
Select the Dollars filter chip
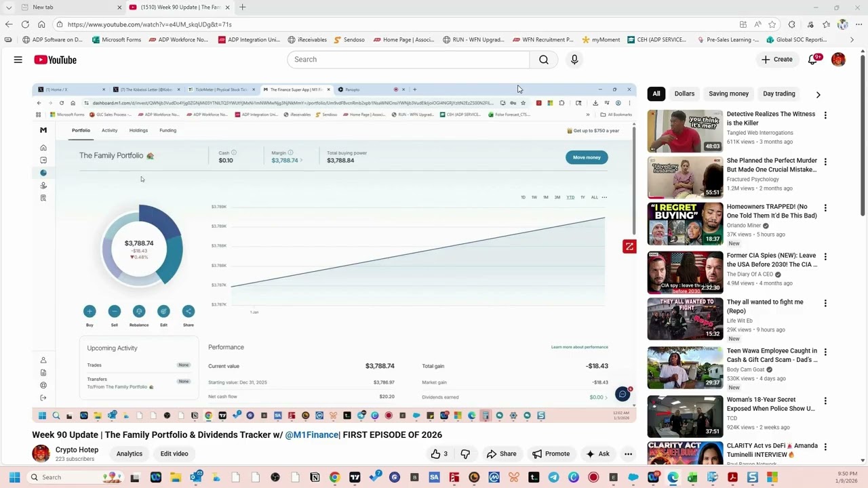tap(684, 94)
